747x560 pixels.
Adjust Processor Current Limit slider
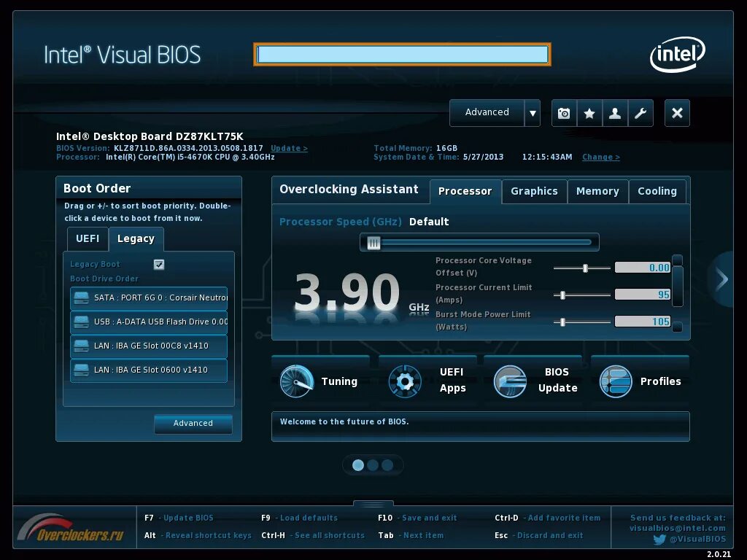click(562, 295)
